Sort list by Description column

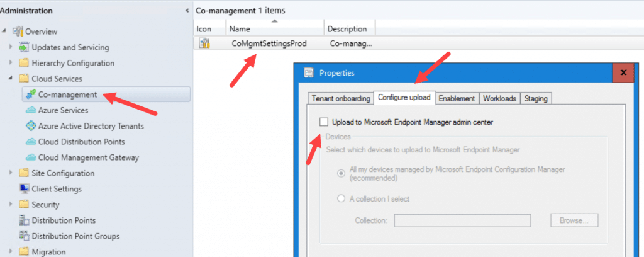tap(350, 29)
